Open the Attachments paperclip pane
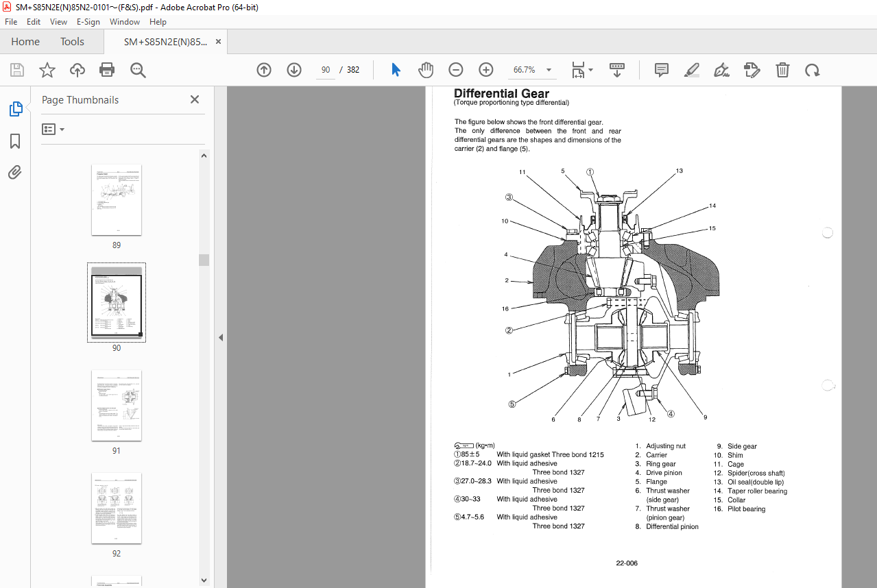Image resolution: width=877 pixels, height=588 pixels. (x=15, y=172)
